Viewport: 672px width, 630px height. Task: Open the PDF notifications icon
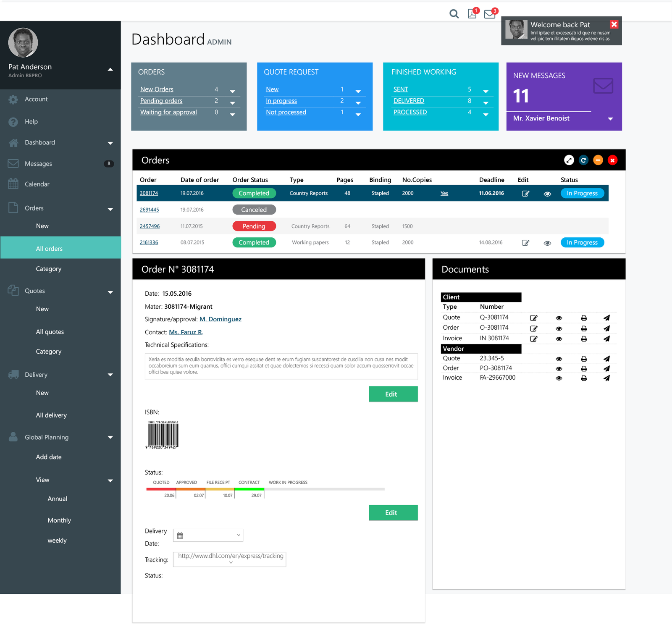pos(472,14)
